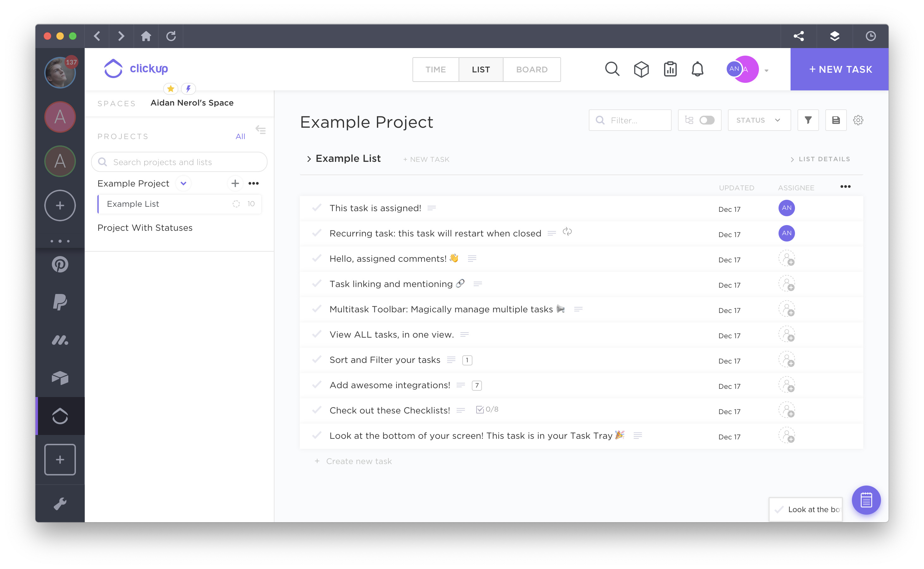Open the settings gear icon
The width and height of the screenshot is (924, 569).
858,120
